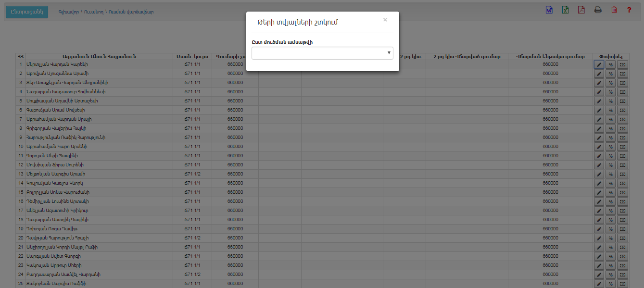Click the pencil edit icon in row 5
Viewport: 644px width, 288px height.
click(599, 101)
